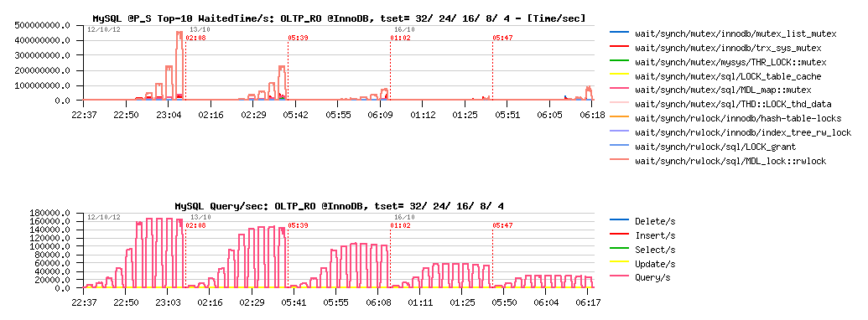Click the Query/s legend label

652,278
